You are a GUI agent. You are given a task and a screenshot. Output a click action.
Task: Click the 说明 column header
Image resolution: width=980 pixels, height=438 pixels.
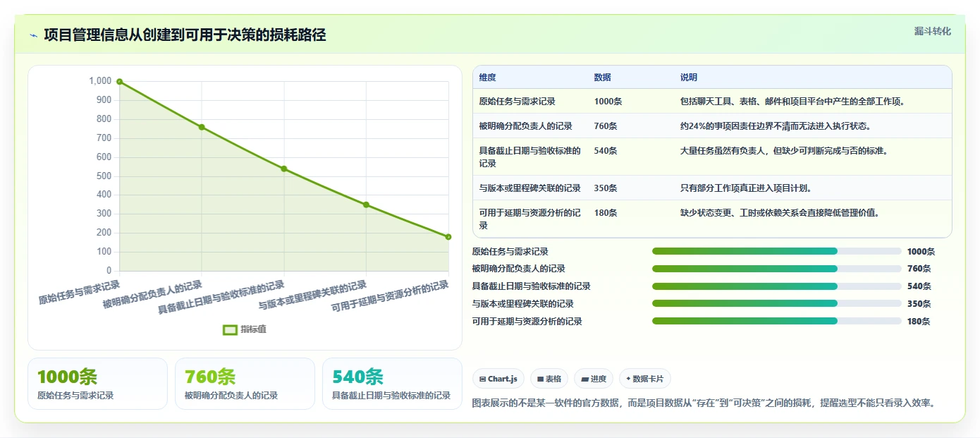[689, 78]
